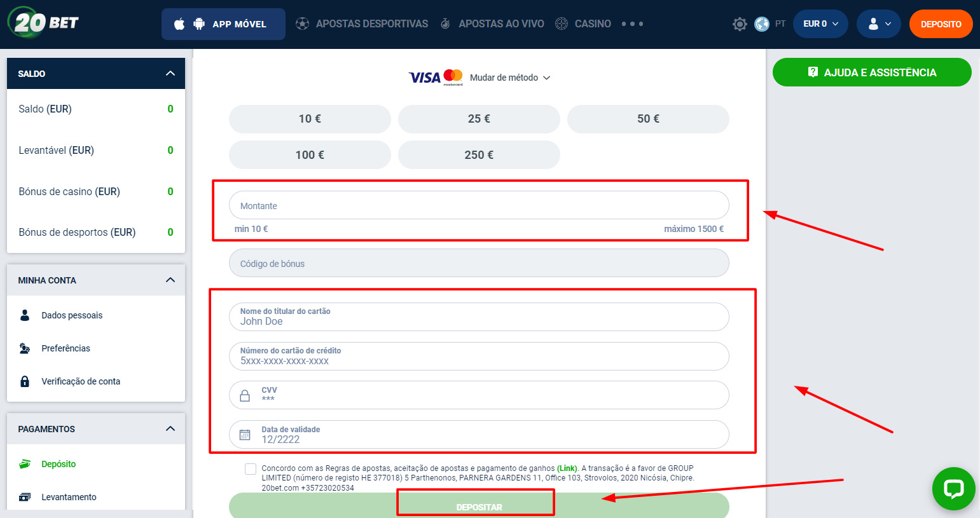Viewport: 980px width, 518px height.
Task: Open the live chat bubble
Action: click(x=953, y=489)
